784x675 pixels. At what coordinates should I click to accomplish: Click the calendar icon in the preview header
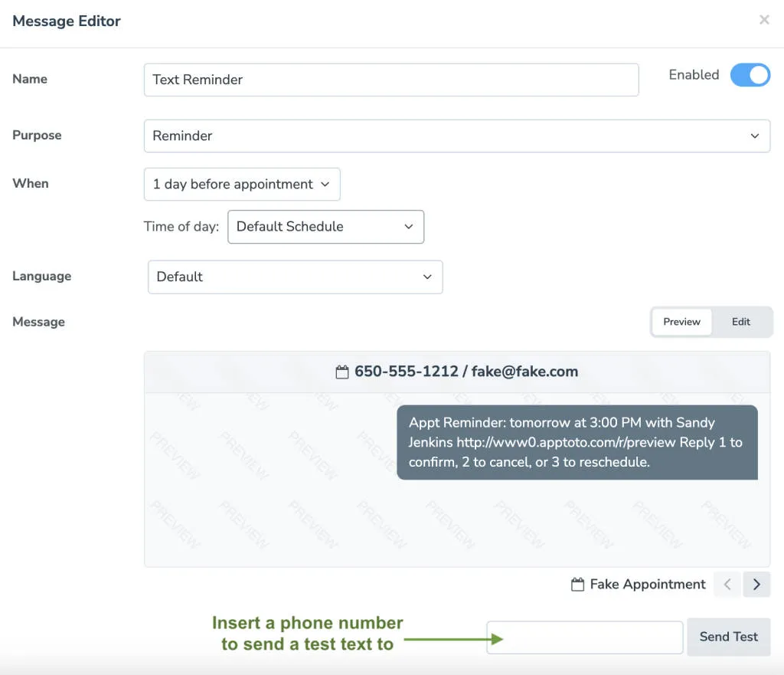[x=343, y=372]
